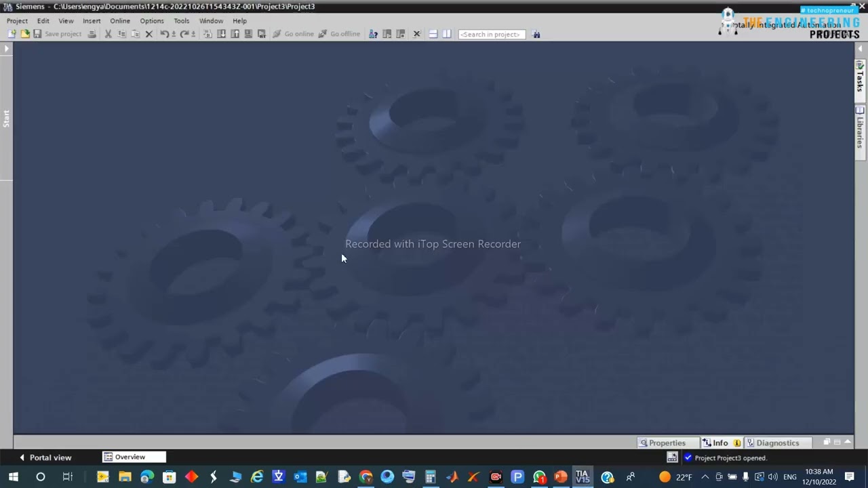Screen dimensions: 868x488
Task: Open the Edit menu
Action: [43, 21]
